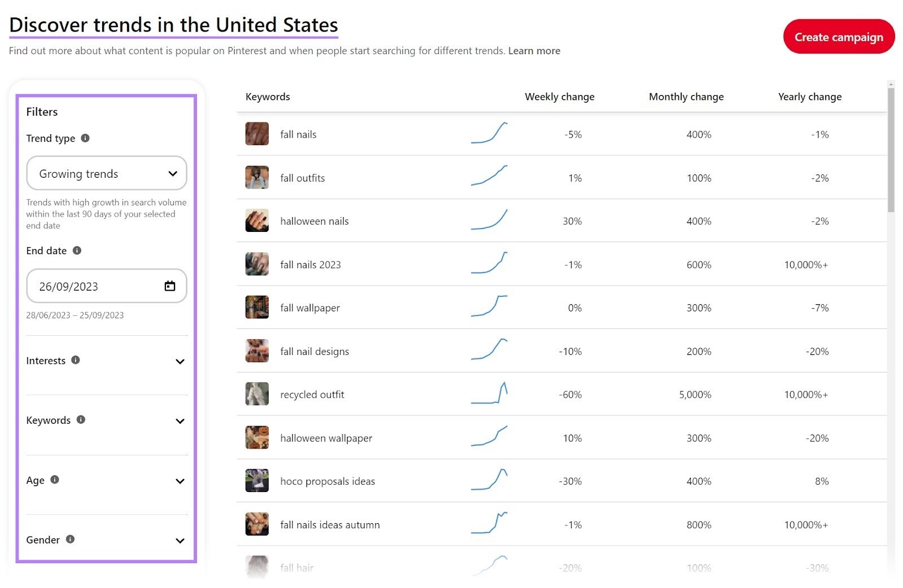Screen dimensions: 903x588
Task: View the Interests info tooltip
Action: click(77, 361)
